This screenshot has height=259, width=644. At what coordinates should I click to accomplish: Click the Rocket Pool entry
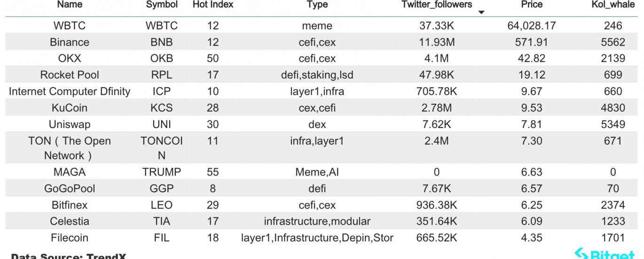tap(70, 75)
